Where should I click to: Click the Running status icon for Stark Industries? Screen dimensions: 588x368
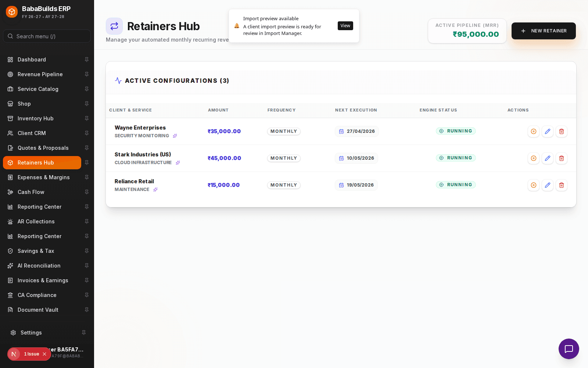(x=441, y=158)
